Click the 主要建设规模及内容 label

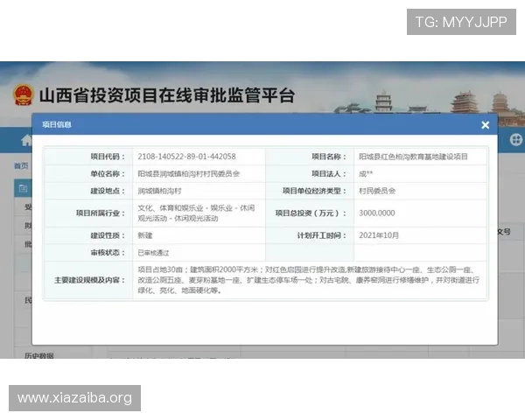point(89,280)
